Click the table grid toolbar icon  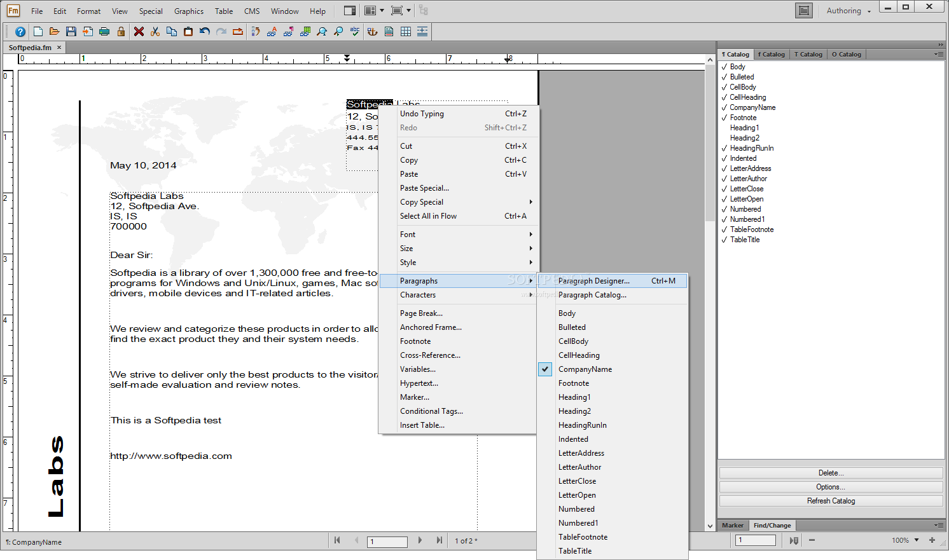[x=406, y=32]
